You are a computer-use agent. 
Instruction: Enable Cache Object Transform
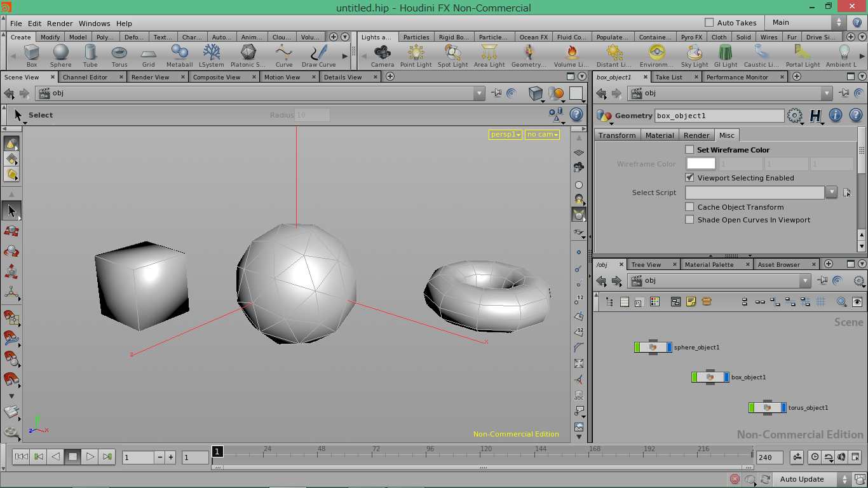[x=689, y=207]
